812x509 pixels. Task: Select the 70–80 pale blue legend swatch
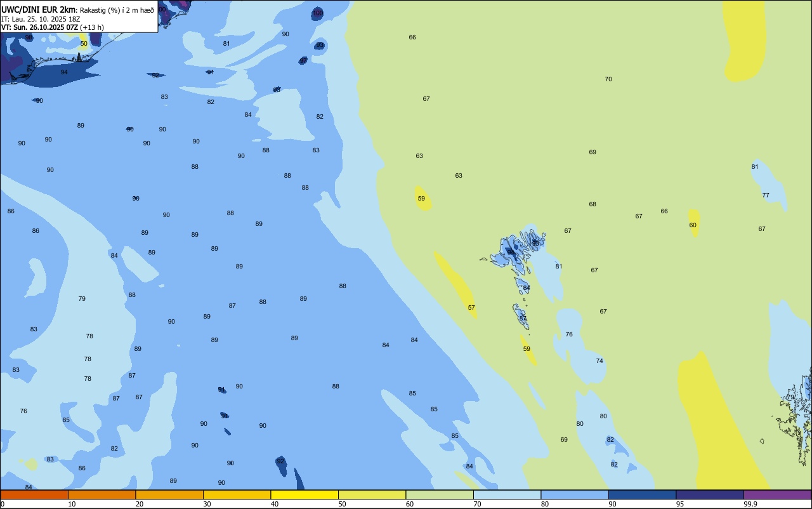coord(507,494)
